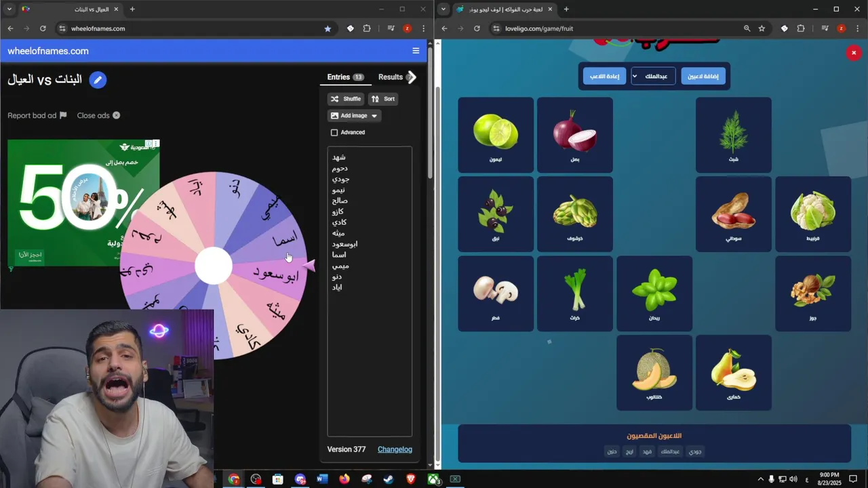Viewport: 868px width, 488px height.
Task: Pick the pear card
Action: pos(734,373)
